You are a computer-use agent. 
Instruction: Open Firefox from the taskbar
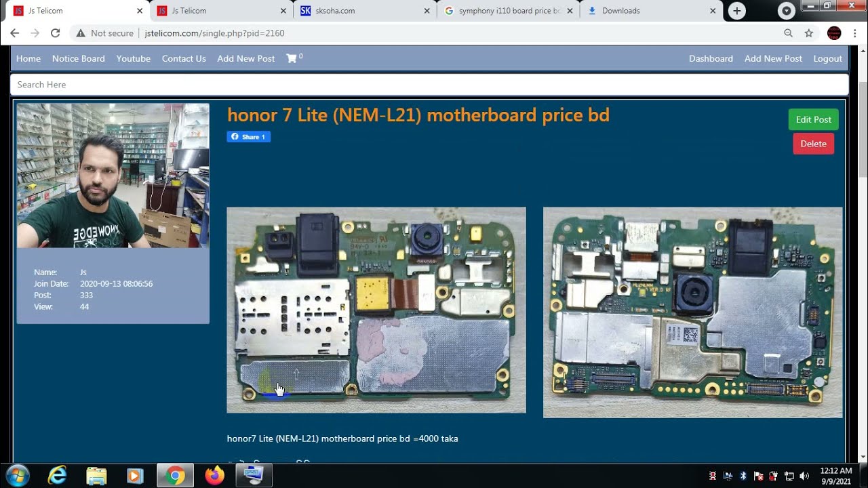[x=214, y=476]
